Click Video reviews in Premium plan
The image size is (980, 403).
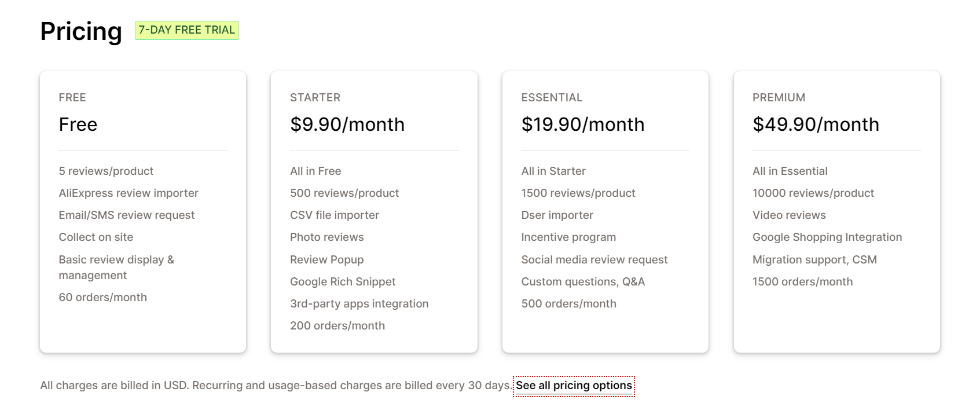click(789, 215)
